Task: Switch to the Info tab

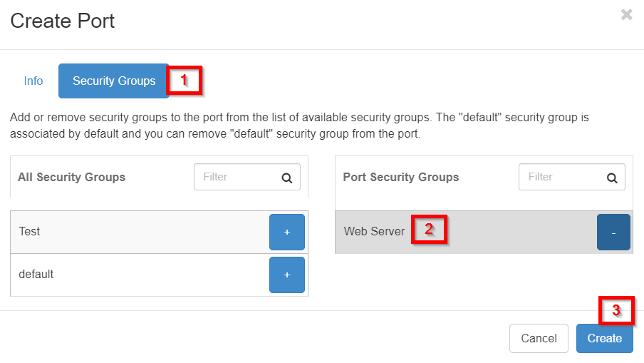Action: pos(33,81)
